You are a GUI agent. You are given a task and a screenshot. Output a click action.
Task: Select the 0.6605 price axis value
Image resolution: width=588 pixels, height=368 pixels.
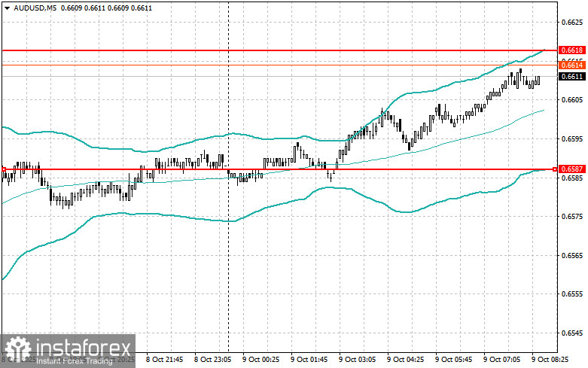tap(572, 99)
